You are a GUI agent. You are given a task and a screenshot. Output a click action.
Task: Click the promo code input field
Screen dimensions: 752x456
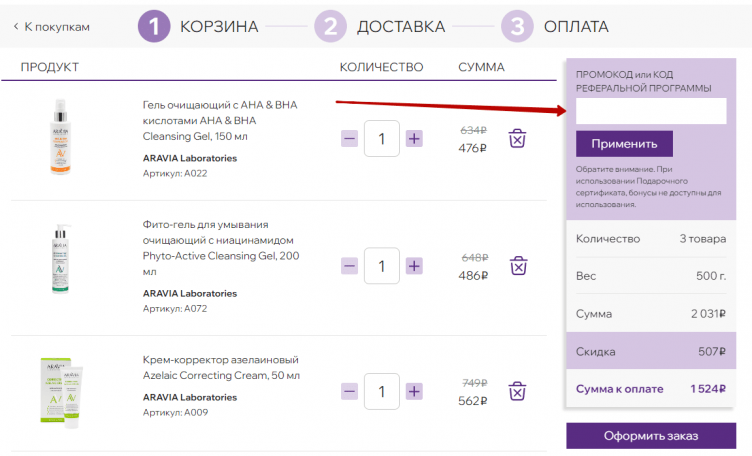tap(651, 111)
